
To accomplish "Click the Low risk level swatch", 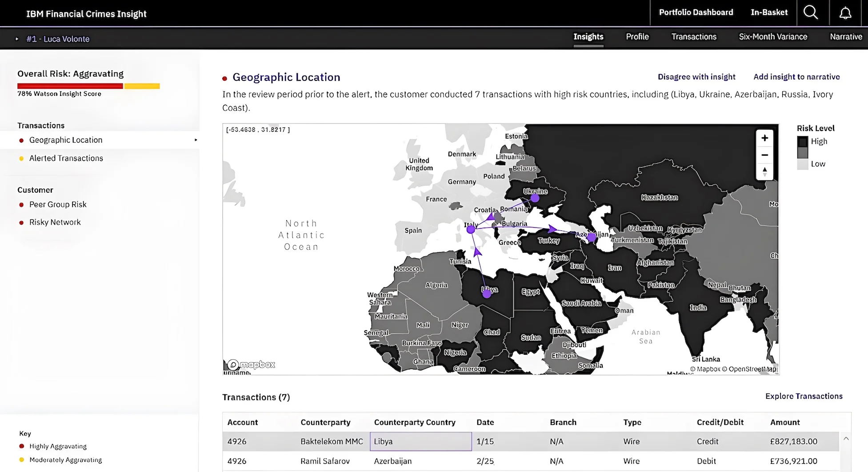I will [x=802, y=164].
